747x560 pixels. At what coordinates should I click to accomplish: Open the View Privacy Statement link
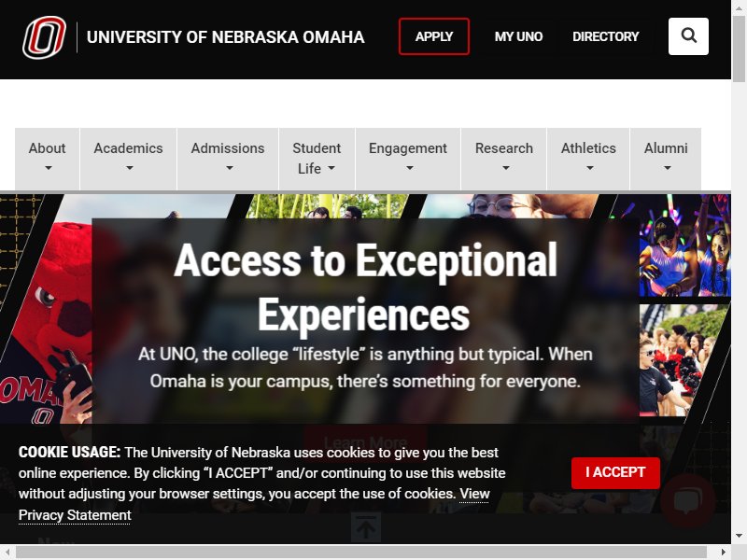tap(254, 504)
